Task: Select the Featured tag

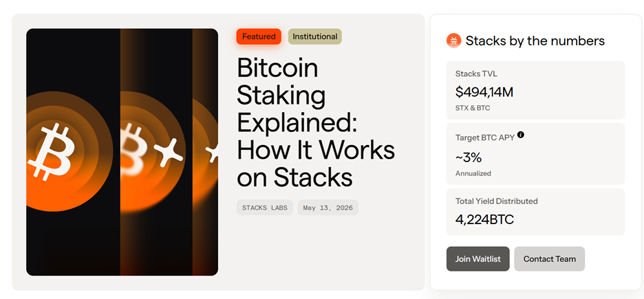Action: [259, 36]
